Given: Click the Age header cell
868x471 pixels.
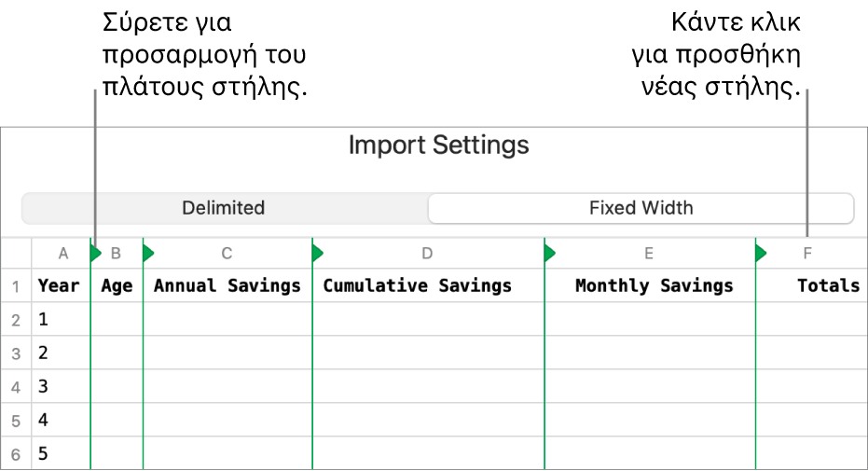Looking at the screenshot, I should tap(117, 286).
